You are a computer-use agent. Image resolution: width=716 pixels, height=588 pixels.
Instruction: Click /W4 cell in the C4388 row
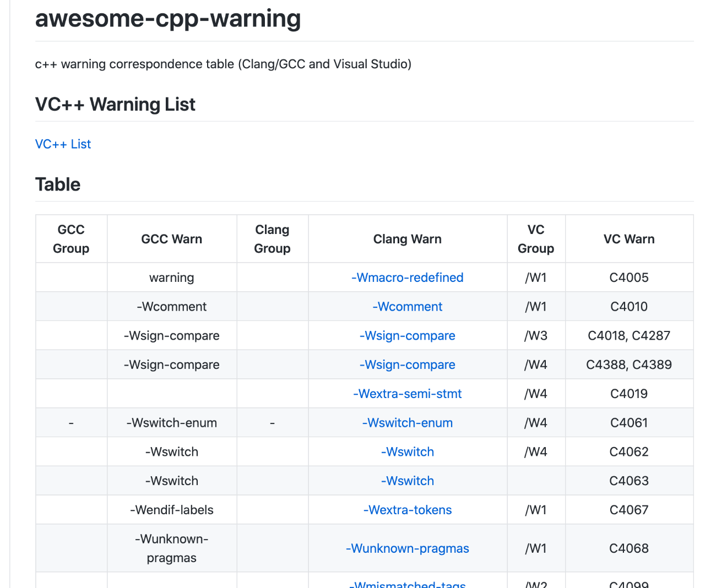pyautogui.click(x=536, y=364)
